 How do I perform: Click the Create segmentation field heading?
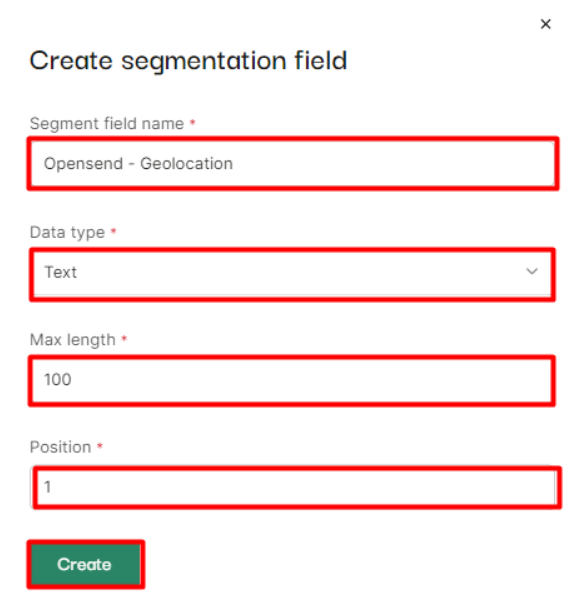(188, 61)
